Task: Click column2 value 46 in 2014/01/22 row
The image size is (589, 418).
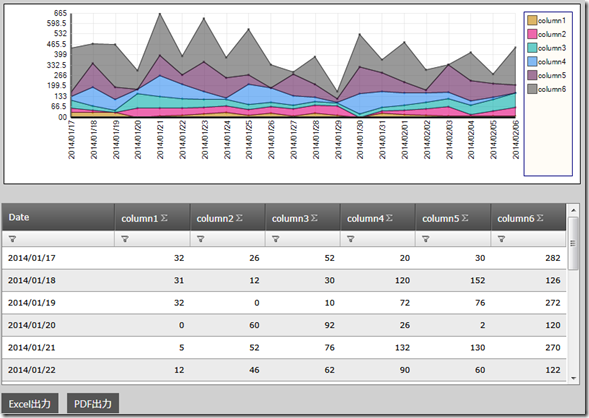Action: click(254, 370)
